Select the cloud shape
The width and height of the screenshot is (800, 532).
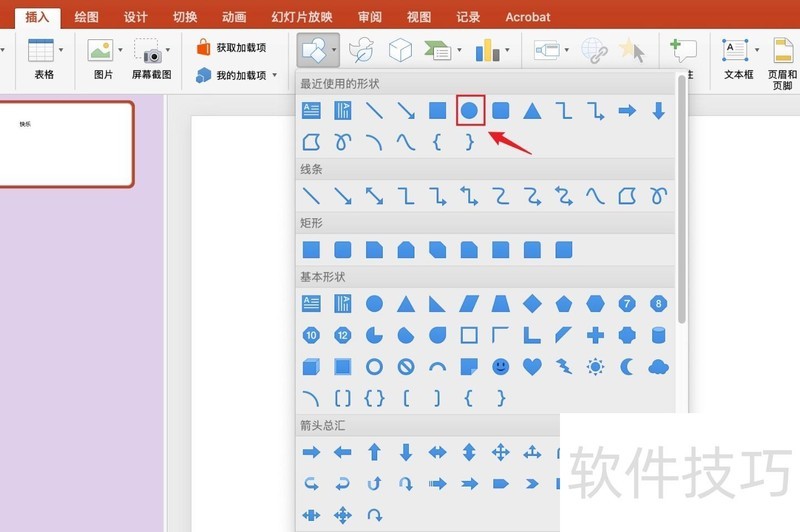pyautogui.click(x=658, y=367)
